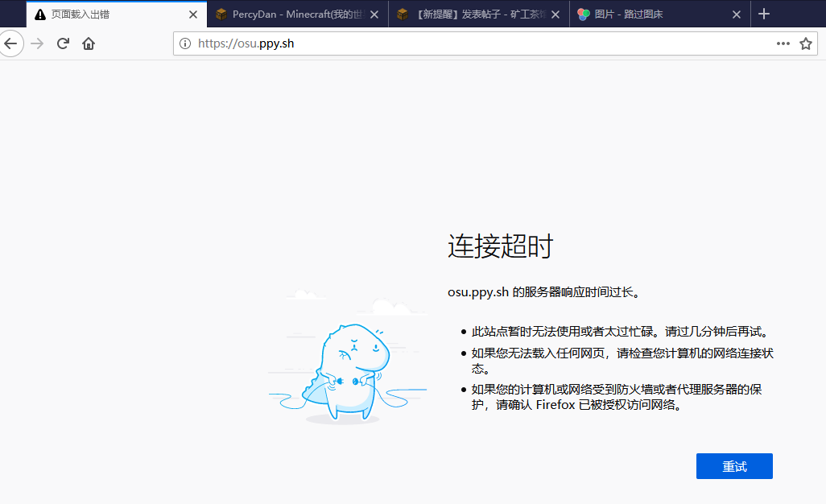Close the 页面载入出错 tab
The width and height of the screenshot is (826, 504).
(x=192, y=14)
